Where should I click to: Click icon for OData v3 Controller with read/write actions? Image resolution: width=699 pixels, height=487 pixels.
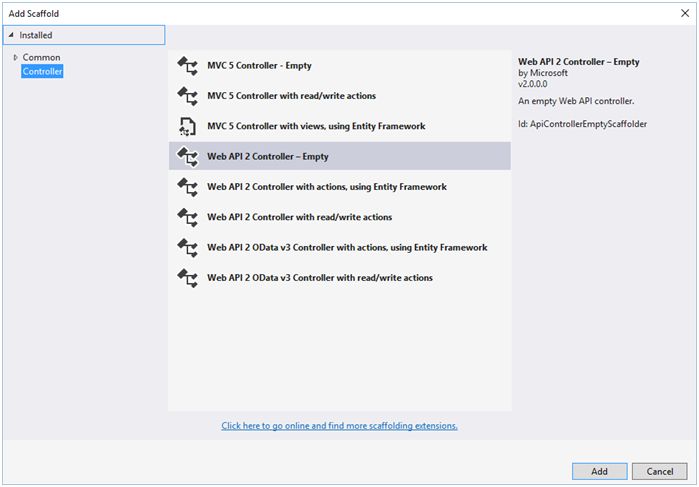pyautogui.click(x=187, y=278)
